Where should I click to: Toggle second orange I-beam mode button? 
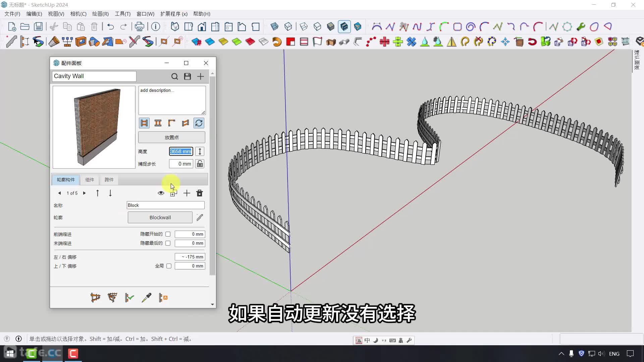click(158, 123)
